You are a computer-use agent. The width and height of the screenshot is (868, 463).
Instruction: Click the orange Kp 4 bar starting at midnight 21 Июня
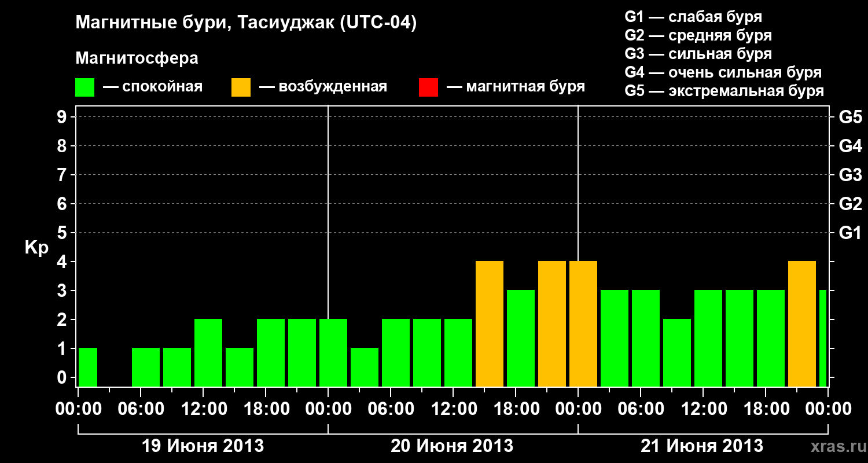tap(583, 324)
